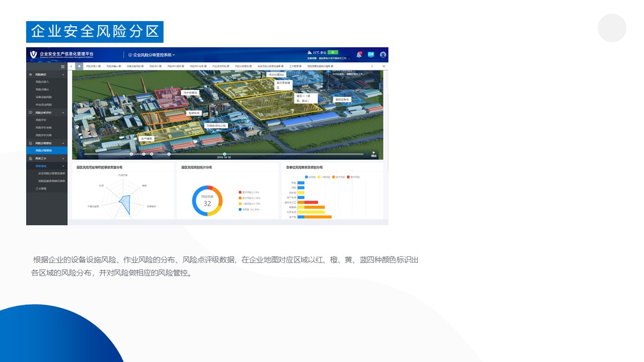Toggle the sidebar hamburger menu
Image resolution: width=644 pixels, height=362 pixels.
[63, 66]
